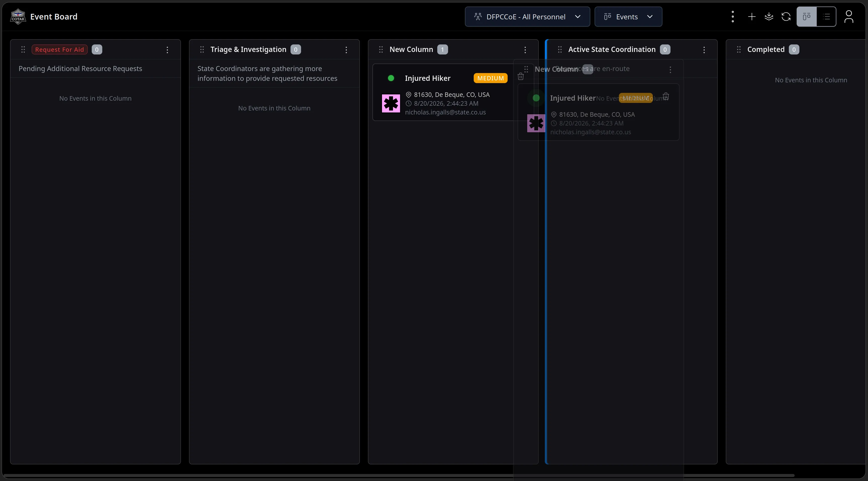Switch to board (kanban) view
The image size is (868, 481).
tap(807, 17)
